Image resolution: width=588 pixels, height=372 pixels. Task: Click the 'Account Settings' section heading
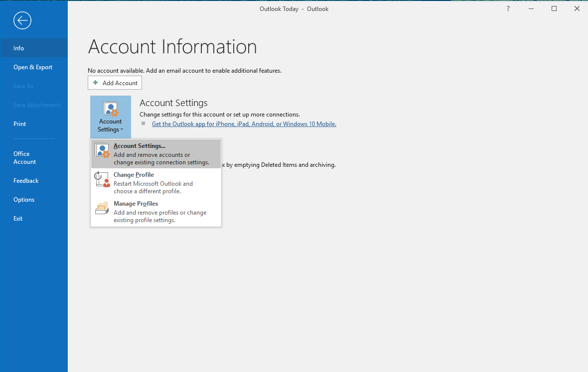click(x=173, y=103)
